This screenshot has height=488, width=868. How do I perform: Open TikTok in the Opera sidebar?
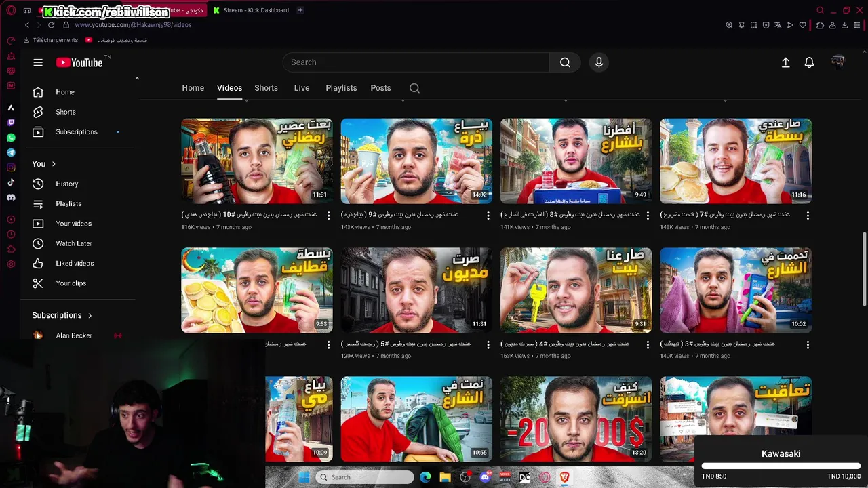click(x=11, y=182)
